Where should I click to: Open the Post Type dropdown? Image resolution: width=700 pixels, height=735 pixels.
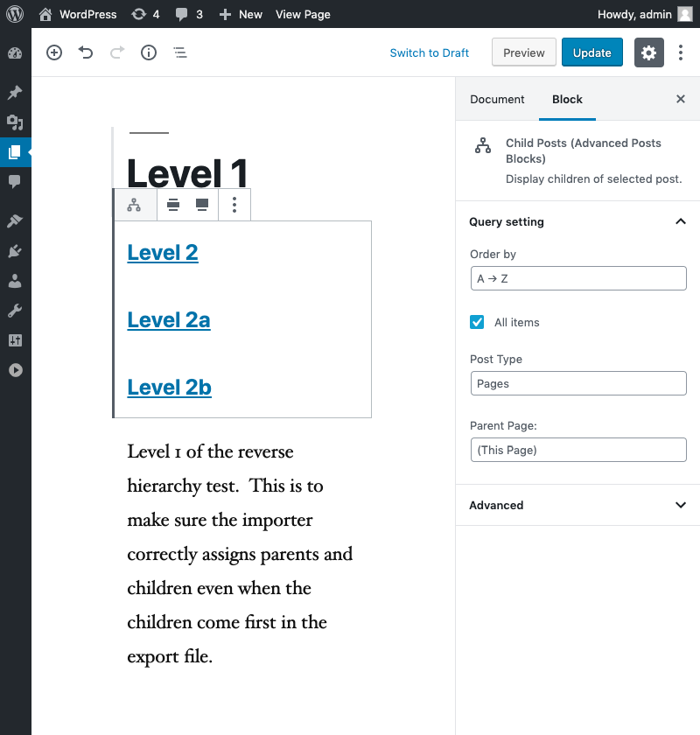click(578, 383)
